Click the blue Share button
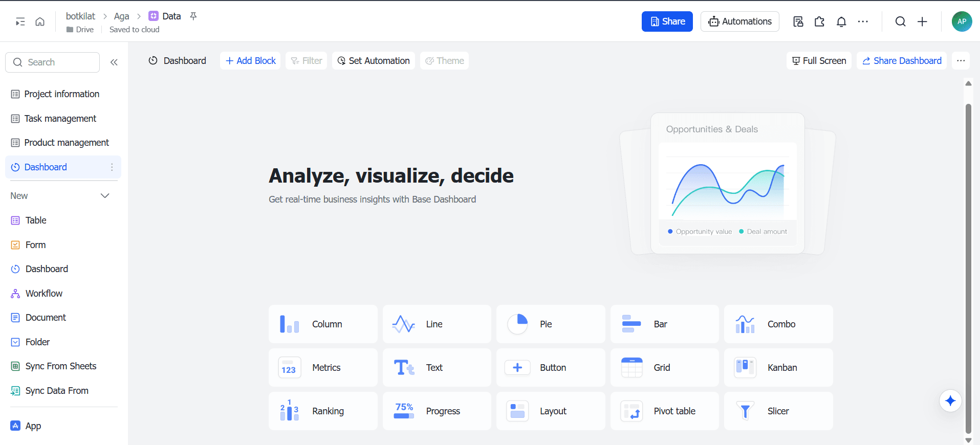The width and height of the screenshot is (980, 445). pyautogui.click(x=667, y=21)
